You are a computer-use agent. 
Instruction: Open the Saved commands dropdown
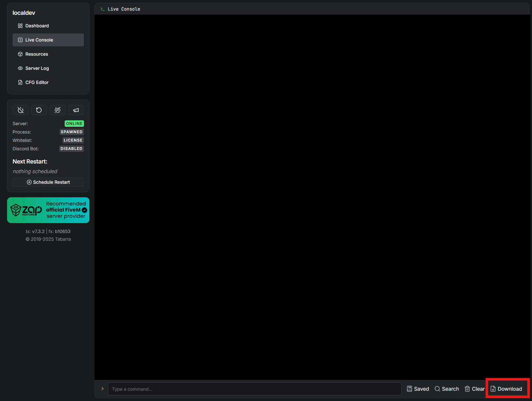[417, 389]
